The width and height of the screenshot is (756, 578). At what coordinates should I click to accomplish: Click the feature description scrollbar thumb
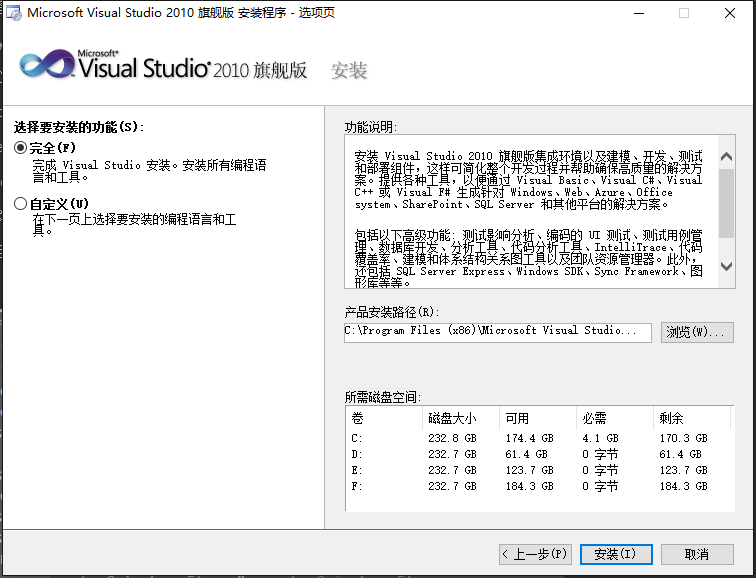click(726, 203)
